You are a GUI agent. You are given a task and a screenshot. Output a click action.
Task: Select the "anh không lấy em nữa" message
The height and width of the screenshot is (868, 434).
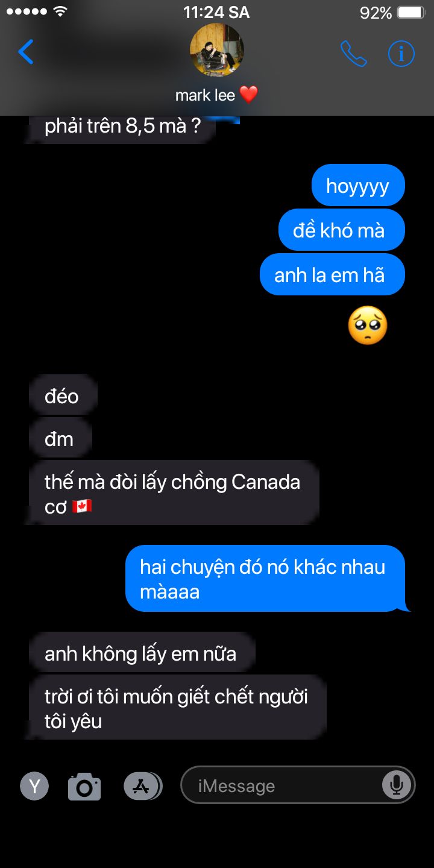[x=142, y=653]
